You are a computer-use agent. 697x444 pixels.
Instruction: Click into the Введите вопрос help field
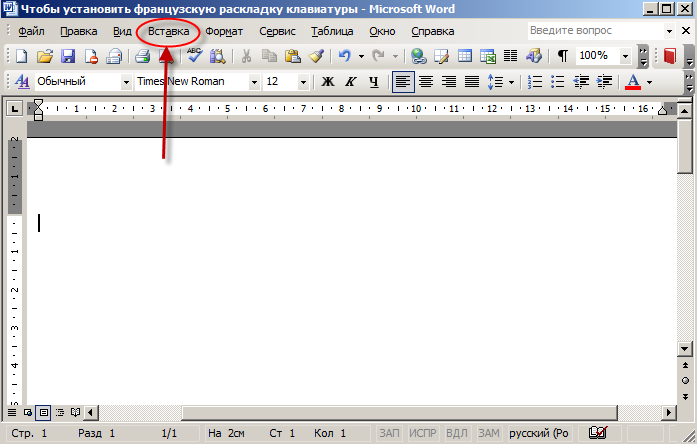[596, 31]
